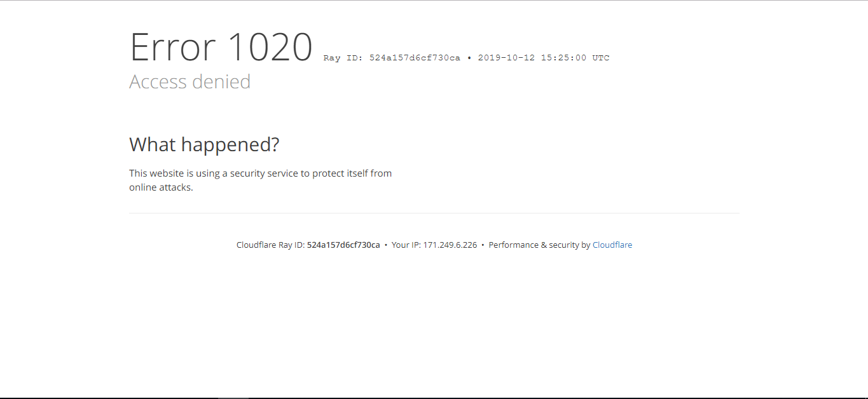This screenshot has width=868, height=399.
Task: Click the IP address 171.249.6.226
Action: tap(450, 245)
